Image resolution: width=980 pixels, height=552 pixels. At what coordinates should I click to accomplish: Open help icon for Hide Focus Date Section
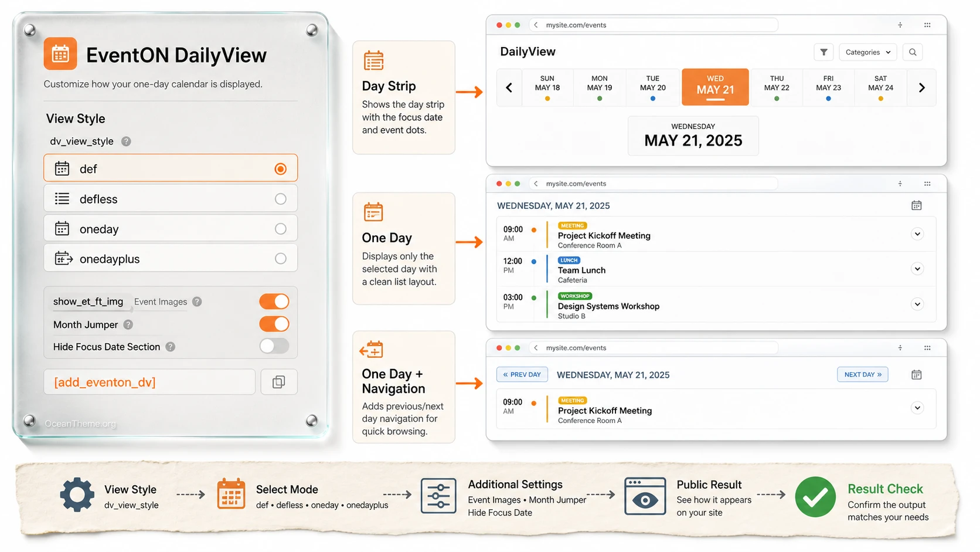171,347
